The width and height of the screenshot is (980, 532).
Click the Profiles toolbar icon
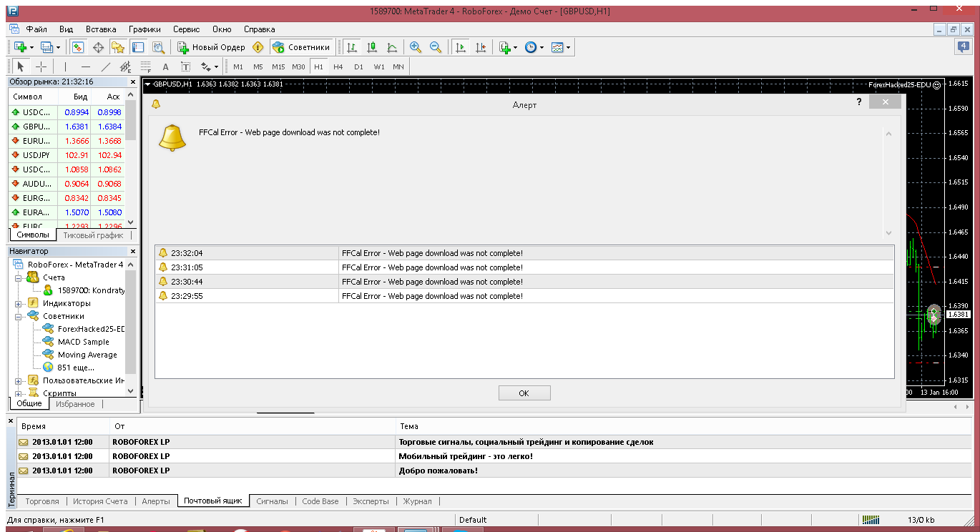tap(46, 47)
